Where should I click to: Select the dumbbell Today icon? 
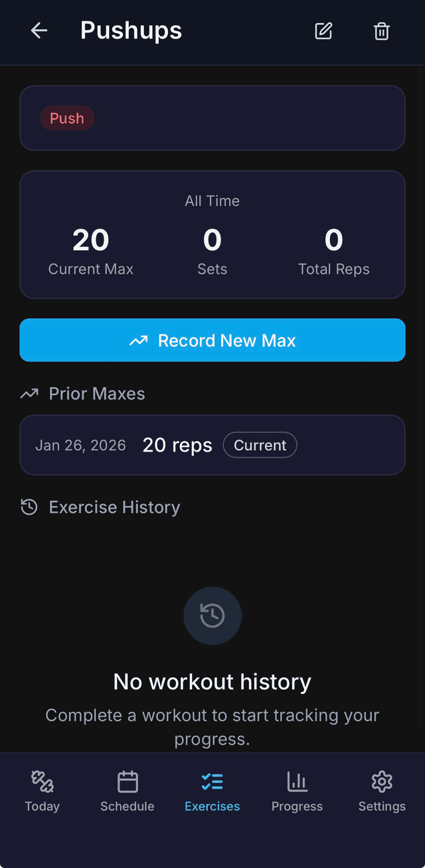(41, 781)
